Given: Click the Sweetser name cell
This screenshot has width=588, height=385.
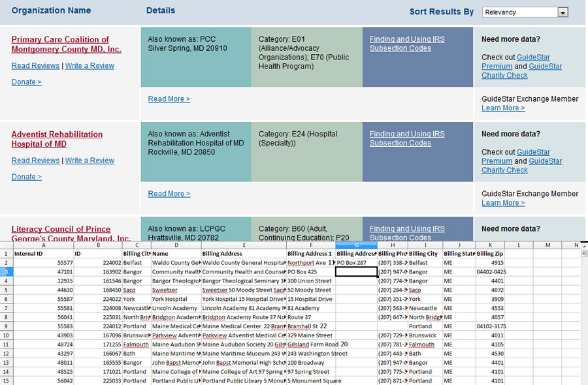Looking at the screenshot, I should pyautogui.click(x=176, y=290).
